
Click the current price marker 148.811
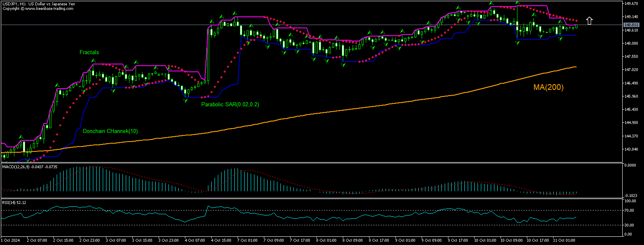pyautogui.click(x=631, y=25)
